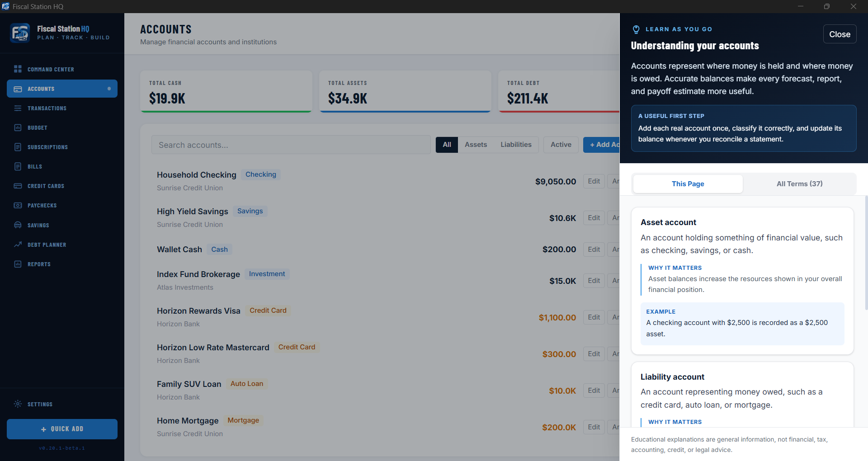868x461 pixels.
Task: Click the Credit Cards icon
Action: tap(18, 186)
